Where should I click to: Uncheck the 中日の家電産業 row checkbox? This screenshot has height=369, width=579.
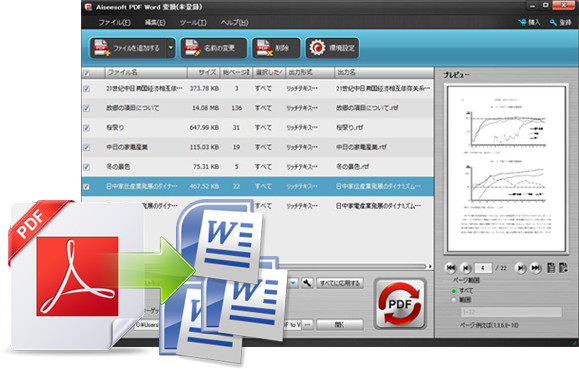(x=86, y=147)
